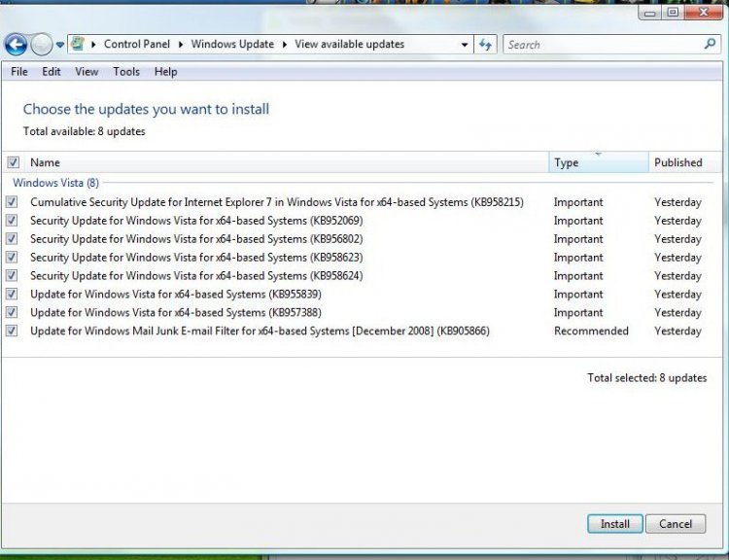
Task: Minimize the Windows Update window
Action: [650, 12]
